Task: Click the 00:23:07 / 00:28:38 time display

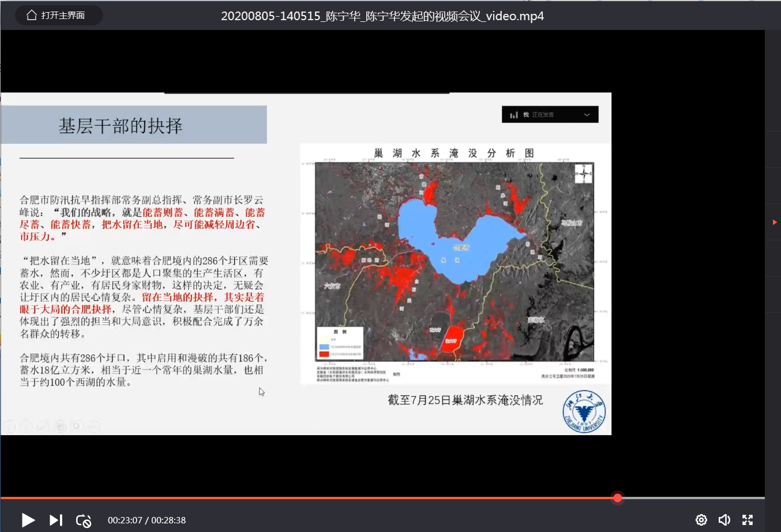Action: pyautogui.click(x=147, y=520)
